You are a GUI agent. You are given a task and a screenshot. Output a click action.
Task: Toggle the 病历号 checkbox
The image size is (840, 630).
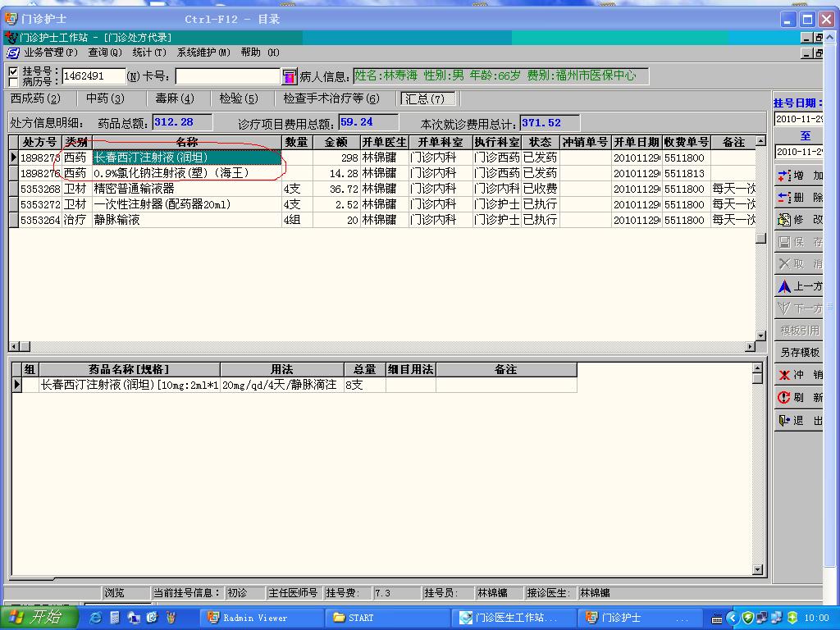(13, 81)
